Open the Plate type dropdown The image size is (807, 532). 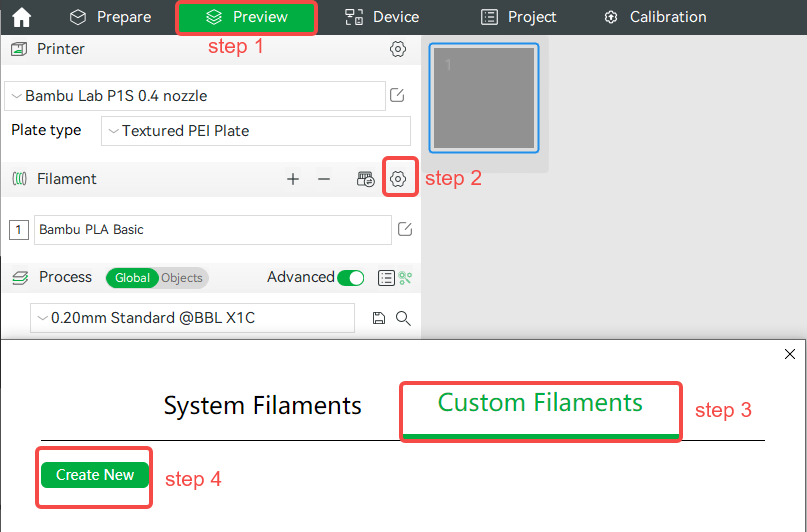[256, 131]
